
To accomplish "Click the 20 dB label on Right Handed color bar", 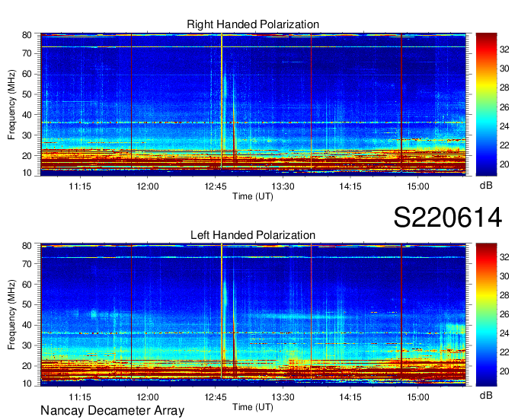I will (x=504, y=164).
